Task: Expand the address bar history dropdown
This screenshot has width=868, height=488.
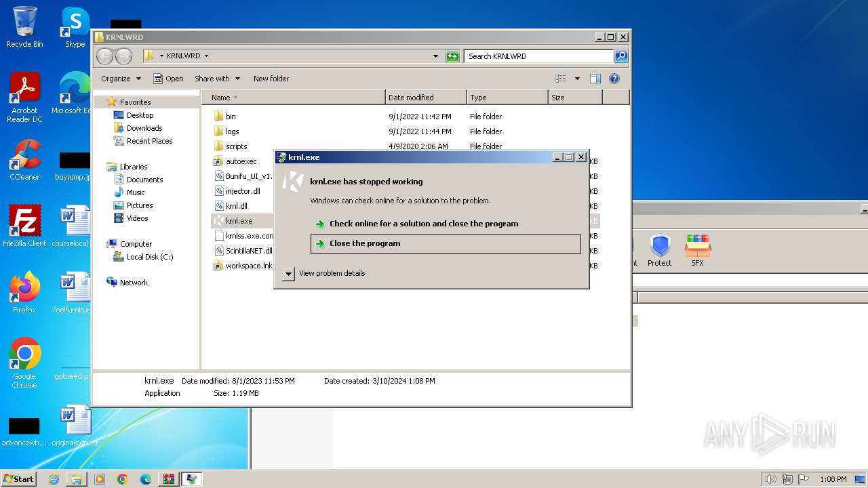Action: tap(435, 56)
